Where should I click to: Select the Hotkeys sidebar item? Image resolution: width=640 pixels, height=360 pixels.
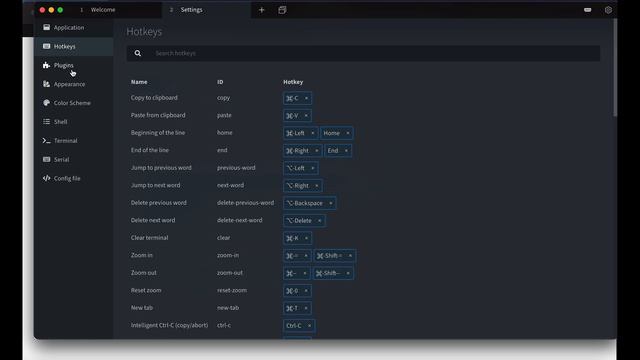click(x=73, y=47)
